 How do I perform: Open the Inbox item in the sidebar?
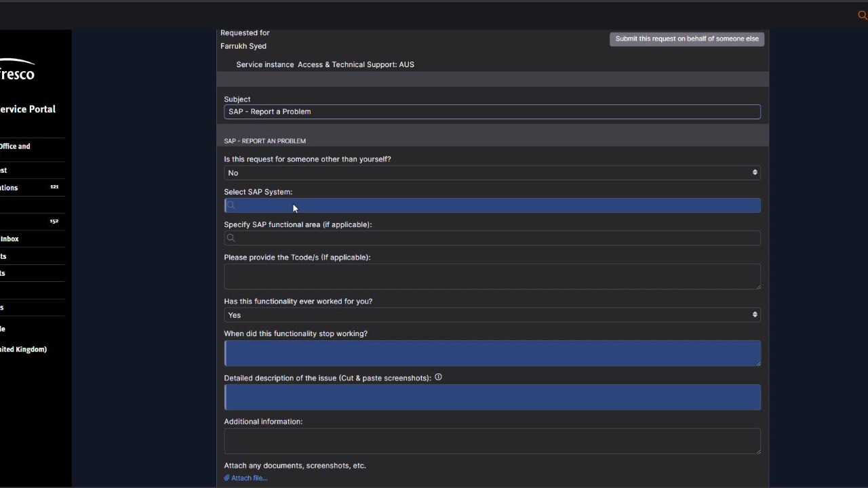click(x=9, y=239)
